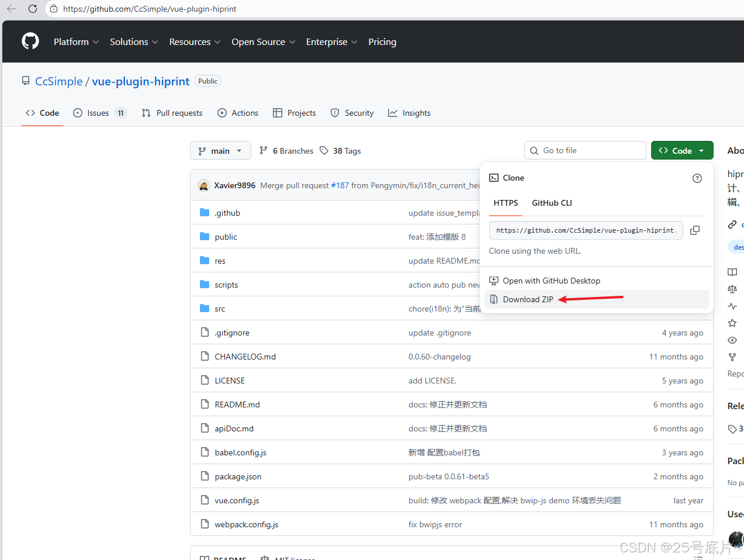Open the vue-plugin-hiprint repository link
Screen dimensions: 744x560
pyautogui.click(x=141, y=81)
